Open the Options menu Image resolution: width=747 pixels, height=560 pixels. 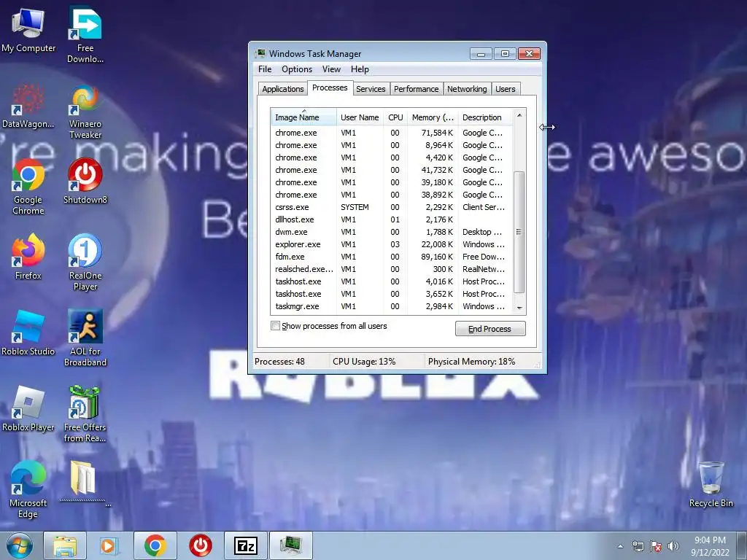[297, 69]
